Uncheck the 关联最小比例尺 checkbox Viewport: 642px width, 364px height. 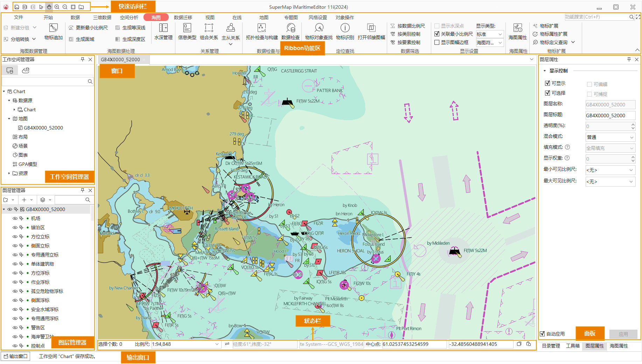(x=437, y=34)
